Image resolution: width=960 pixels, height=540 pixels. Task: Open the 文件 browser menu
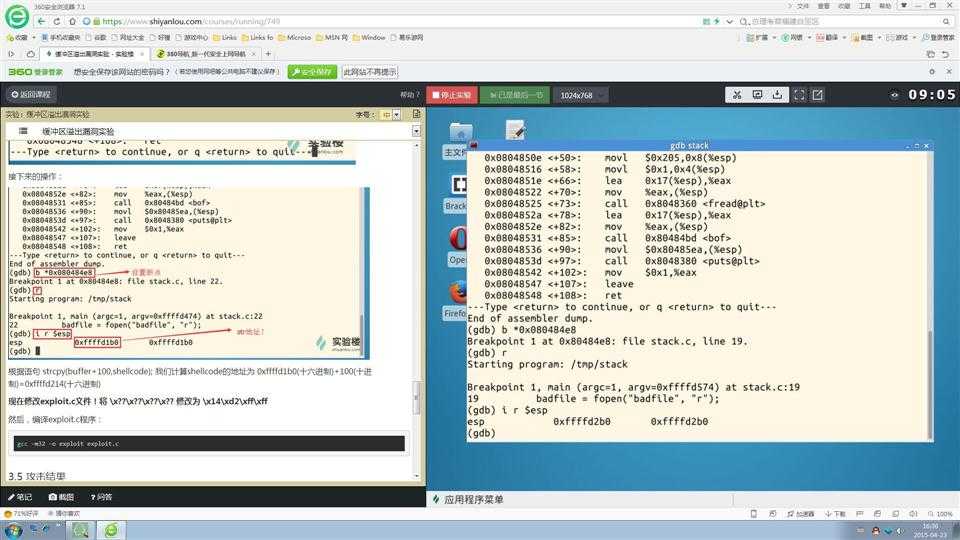coord(803,6)
